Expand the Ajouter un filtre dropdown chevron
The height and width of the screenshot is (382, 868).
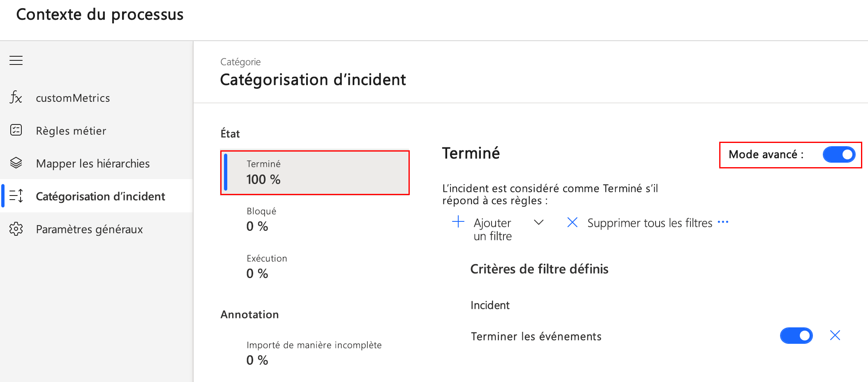pyautogui.click(x=538, y=222)
